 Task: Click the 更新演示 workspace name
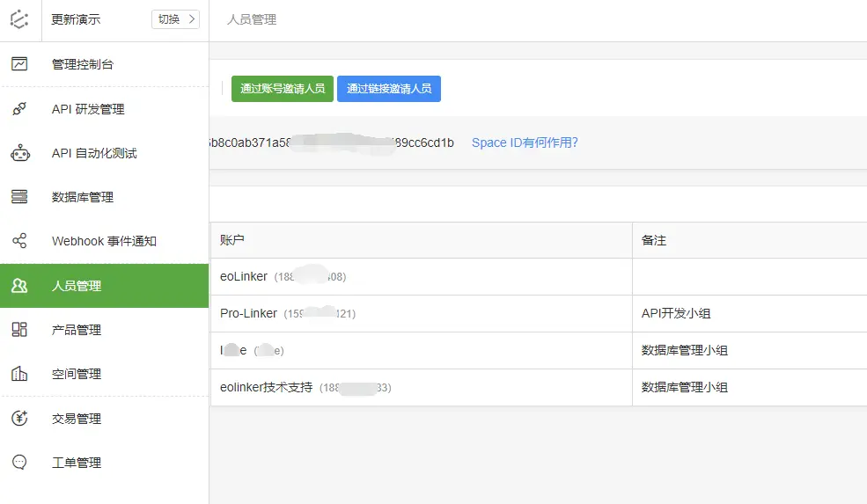click(76, 19)
